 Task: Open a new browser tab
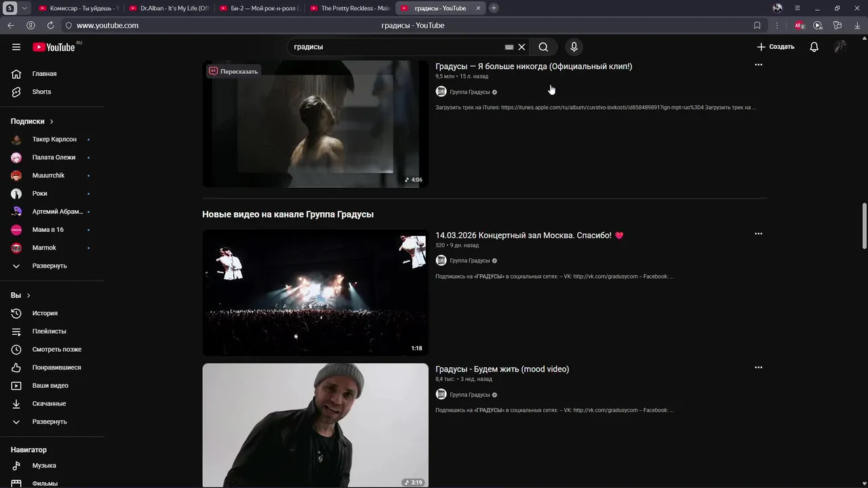[x=494, y=8]
